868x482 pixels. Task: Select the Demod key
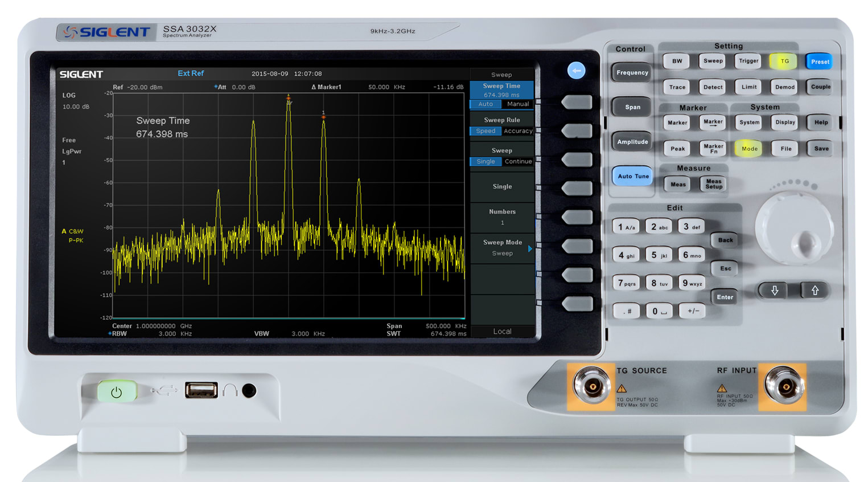(x=784, y=87)
